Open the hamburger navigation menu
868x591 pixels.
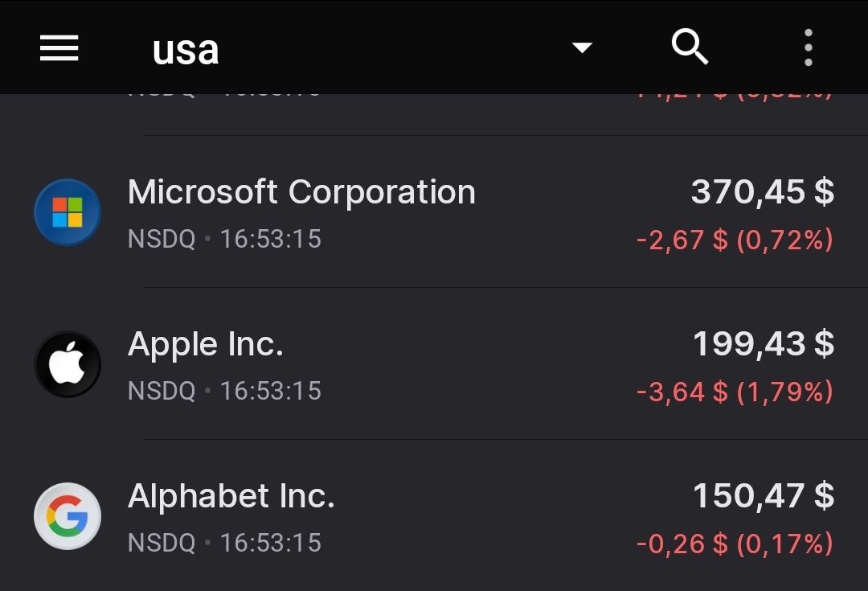coord(59,48)
